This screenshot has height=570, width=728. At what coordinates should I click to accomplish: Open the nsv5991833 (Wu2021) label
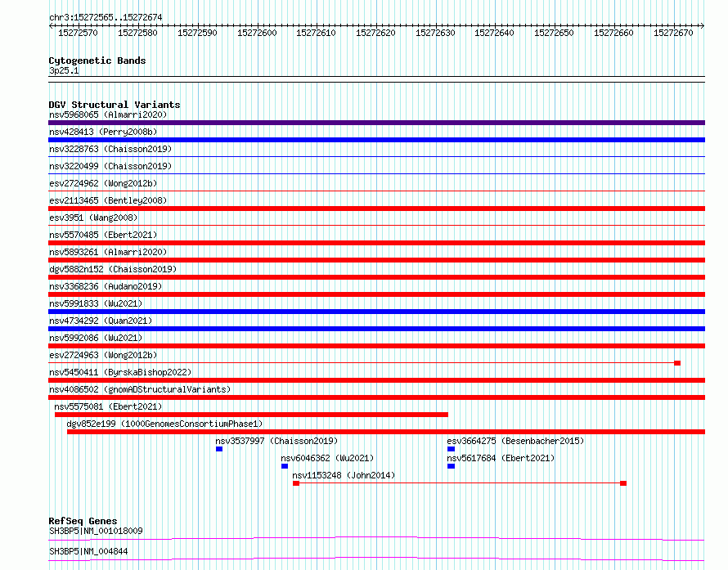pos(96,303)
